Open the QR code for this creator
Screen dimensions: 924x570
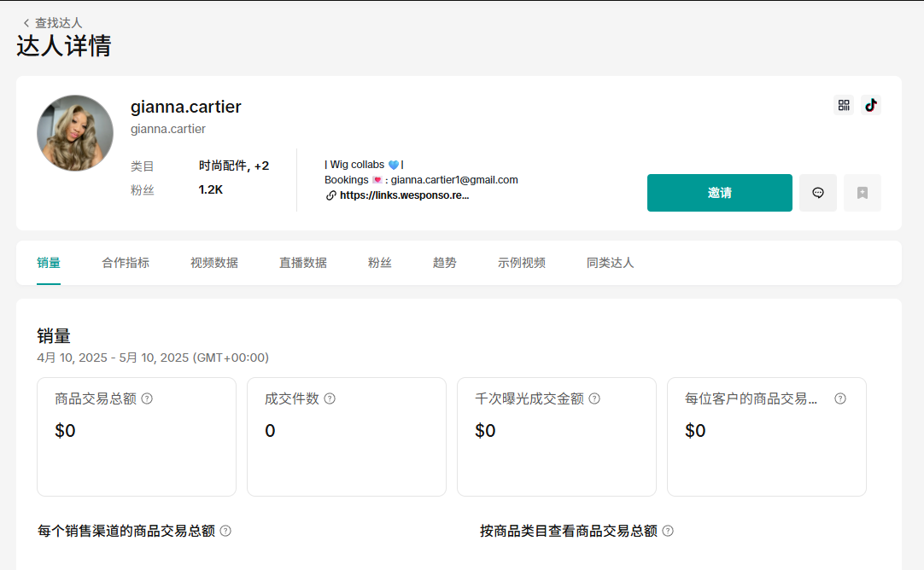coord(843,104)
